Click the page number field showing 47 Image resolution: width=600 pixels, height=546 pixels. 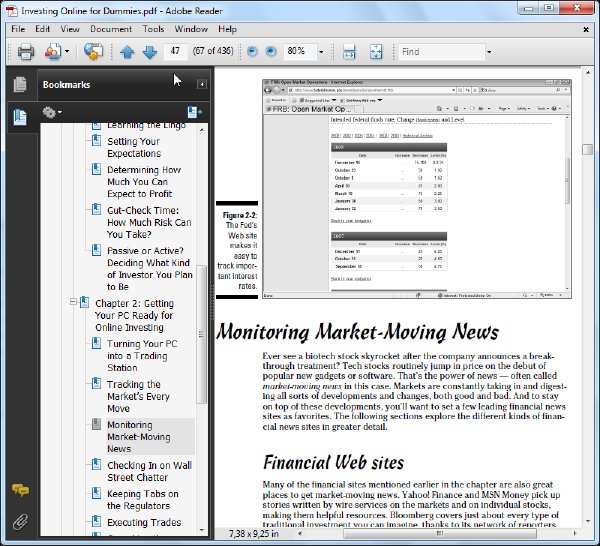[175, 51]
